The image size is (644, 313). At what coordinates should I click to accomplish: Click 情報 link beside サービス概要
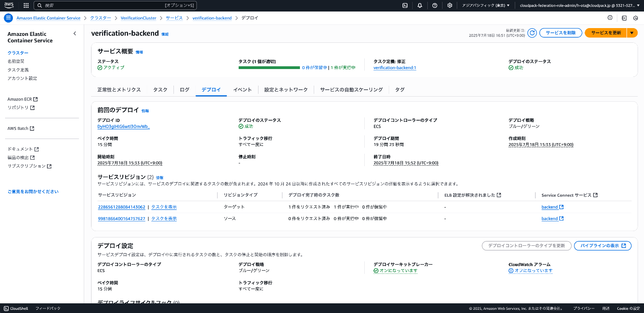pos(139,52)
